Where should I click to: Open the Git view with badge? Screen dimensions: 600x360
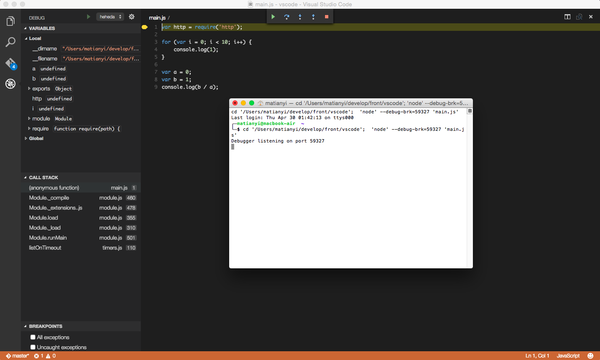coord(10,63)
